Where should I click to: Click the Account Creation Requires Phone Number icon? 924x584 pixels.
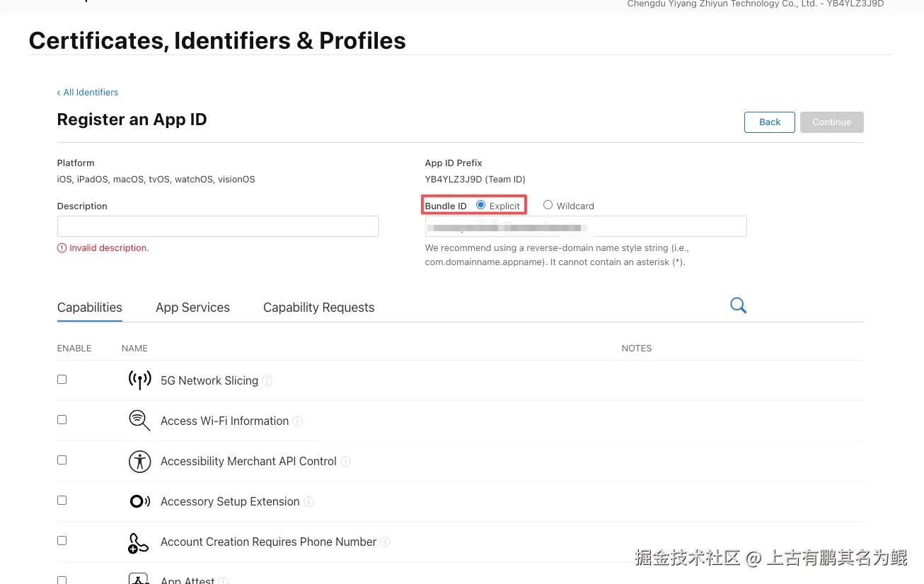coord(139,542)
